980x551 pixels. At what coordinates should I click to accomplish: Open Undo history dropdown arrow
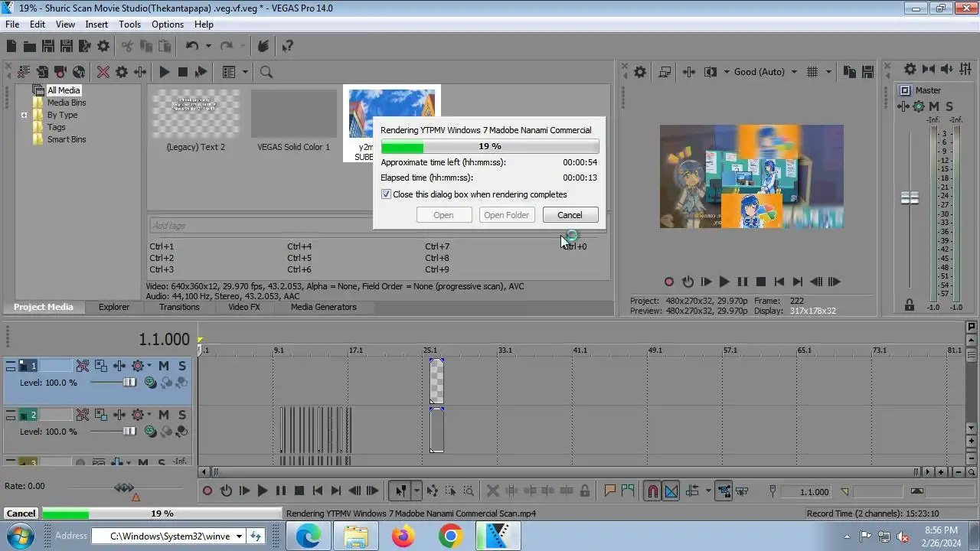[x=208, y=46]
